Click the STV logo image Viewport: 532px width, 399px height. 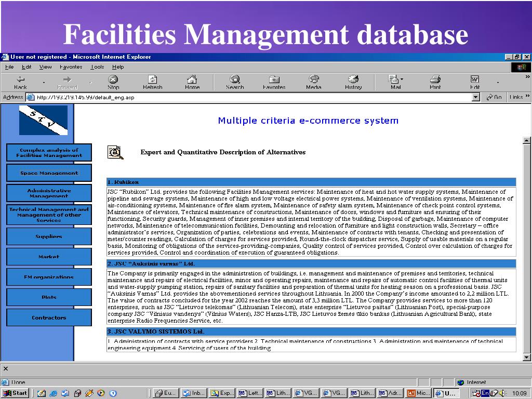pyautogui.click(x=43, y=120)
